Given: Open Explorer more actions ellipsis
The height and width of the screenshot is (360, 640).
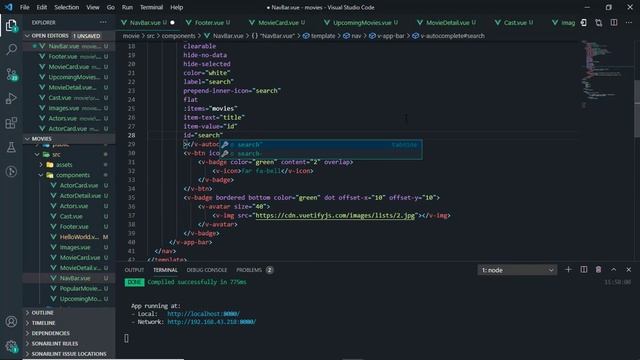Looking at the screenshot, I should pyautogui.click(x=103, y=22).
